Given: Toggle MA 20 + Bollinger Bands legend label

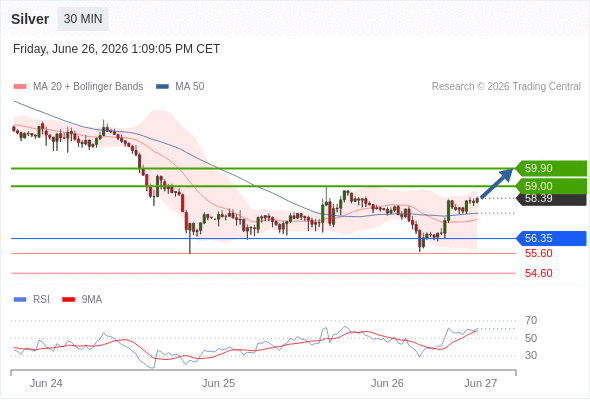Looking at the screenshot, I should (x=88, y=87).
